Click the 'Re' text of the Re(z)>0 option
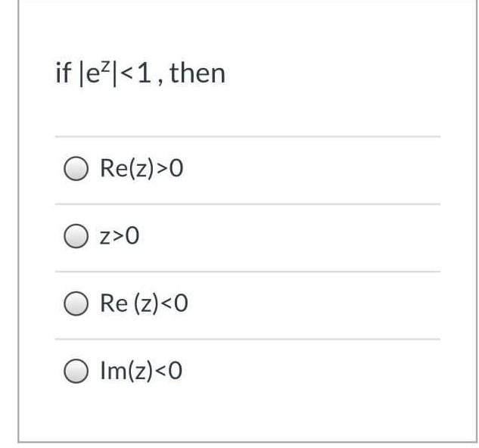The image size is (479, 448). coord(114,167)
